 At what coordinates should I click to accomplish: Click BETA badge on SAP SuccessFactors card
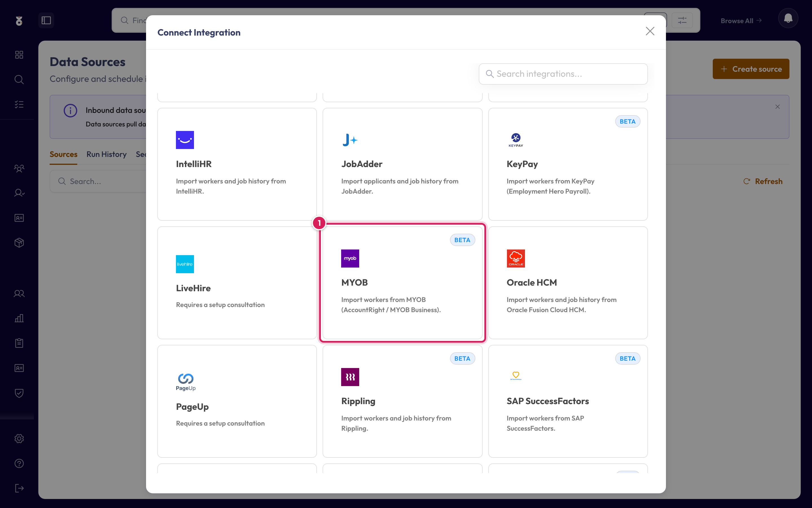point(627,358)
